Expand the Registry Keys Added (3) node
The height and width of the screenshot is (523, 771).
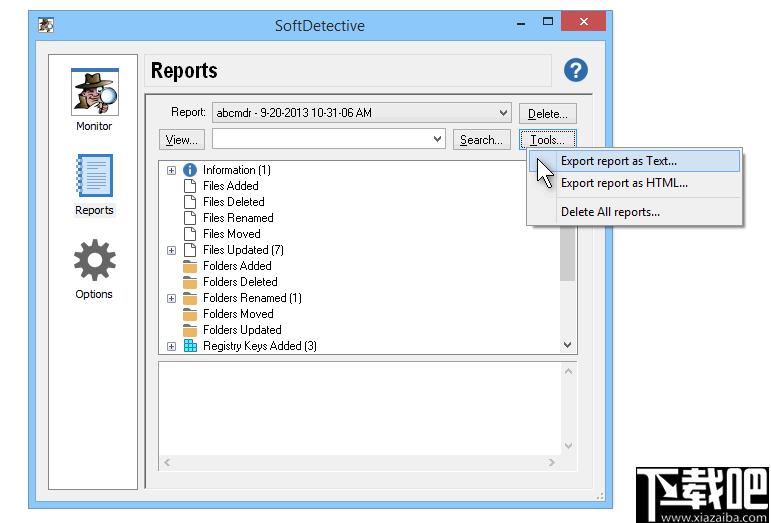(x=171, y=347)
